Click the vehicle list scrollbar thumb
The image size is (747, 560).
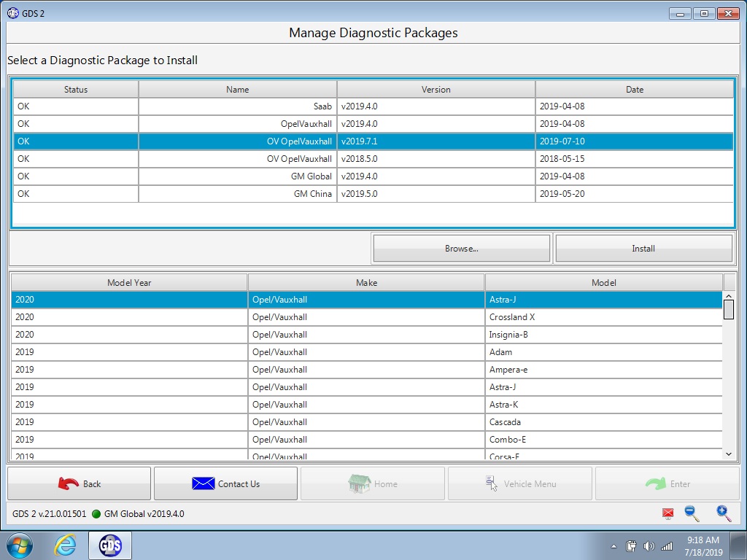click(x=729, y=309)
